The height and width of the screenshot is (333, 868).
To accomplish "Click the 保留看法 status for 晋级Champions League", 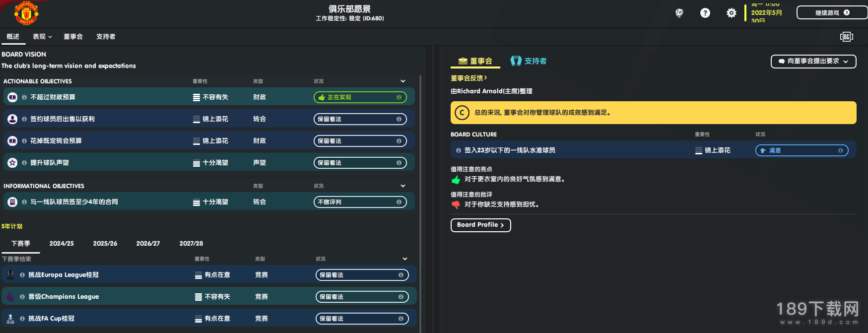I will click(x=362, y=297).
